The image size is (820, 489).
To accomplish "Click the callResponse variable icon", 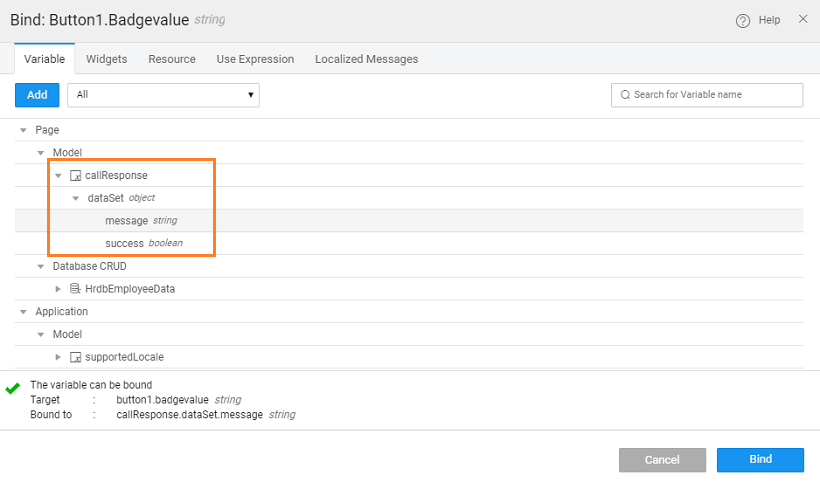I will point(75,176).
